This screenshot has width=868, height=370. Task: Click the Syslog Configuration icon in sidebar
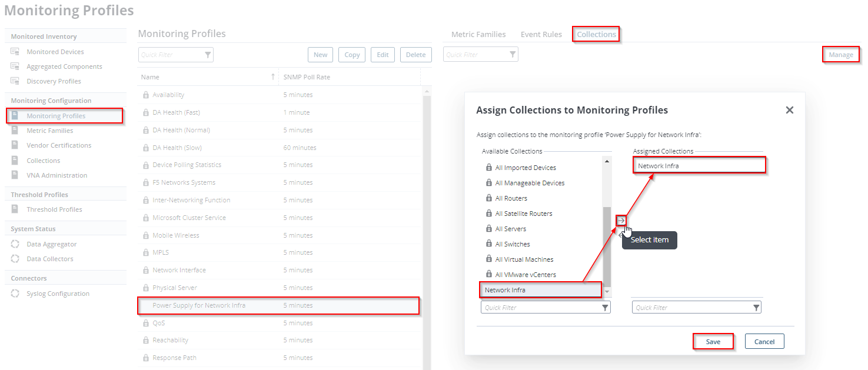pyautogui.click(x=15, y=294)
